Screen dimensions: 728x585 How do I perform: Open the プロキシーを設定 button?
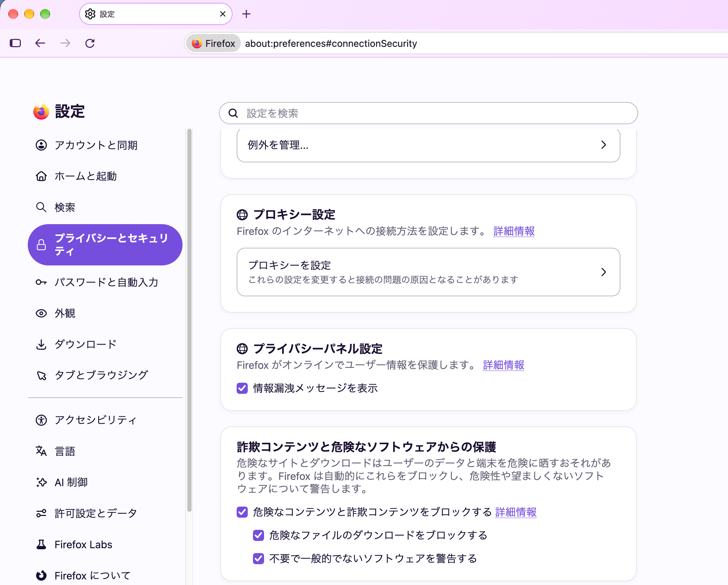click(x=428, y=272)
